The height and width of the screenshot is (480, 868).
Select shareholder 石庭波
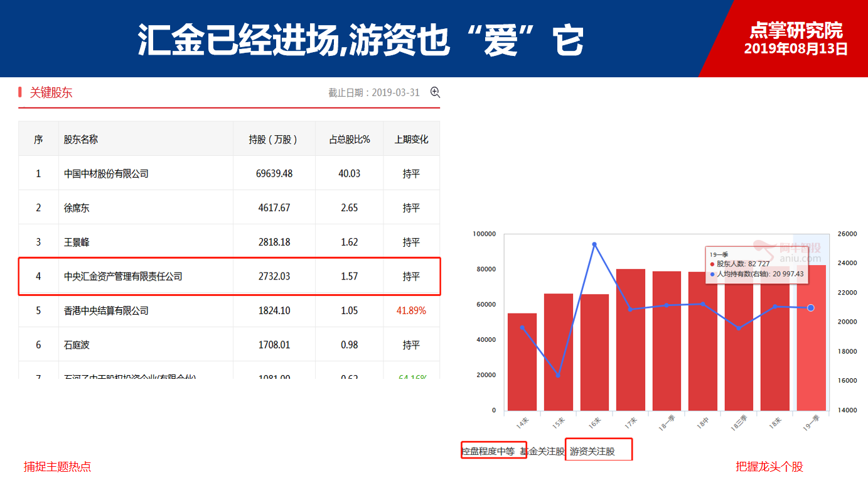coord(77,345)
